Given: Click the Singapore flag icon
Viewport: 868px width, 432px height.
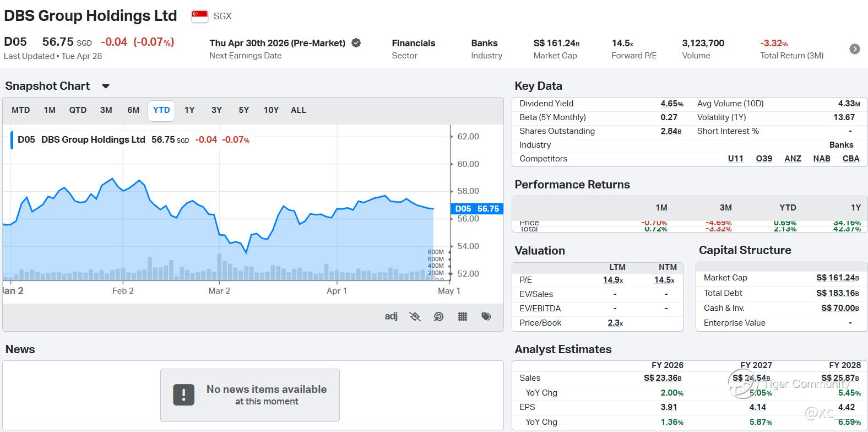Looking at the screenshot, I should [x=199, y=17].
